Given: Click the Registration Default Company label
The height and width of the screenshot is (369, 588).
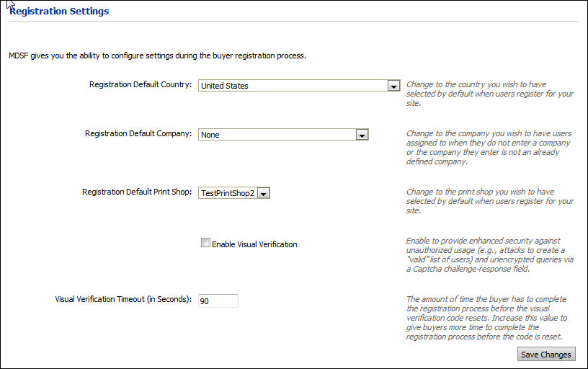Looking at the screenshot, I should click(x=138, y=134).
